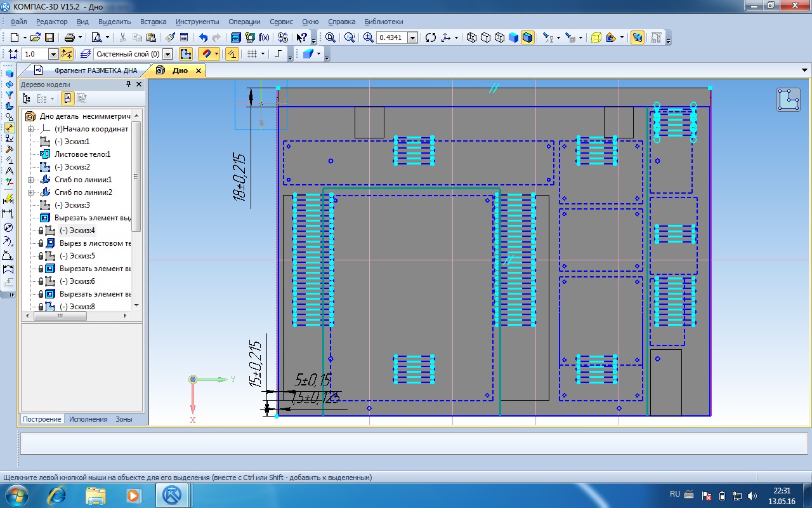Open the zoom scale dropdown 0.4341

tap(413, 37)
